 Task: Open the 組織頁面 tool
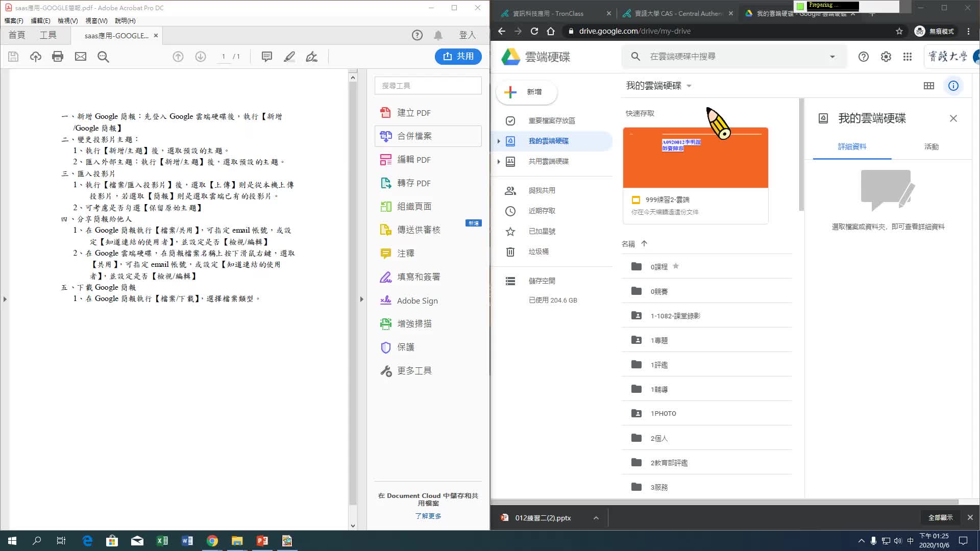pyautogui.click(x=428, y=207)
